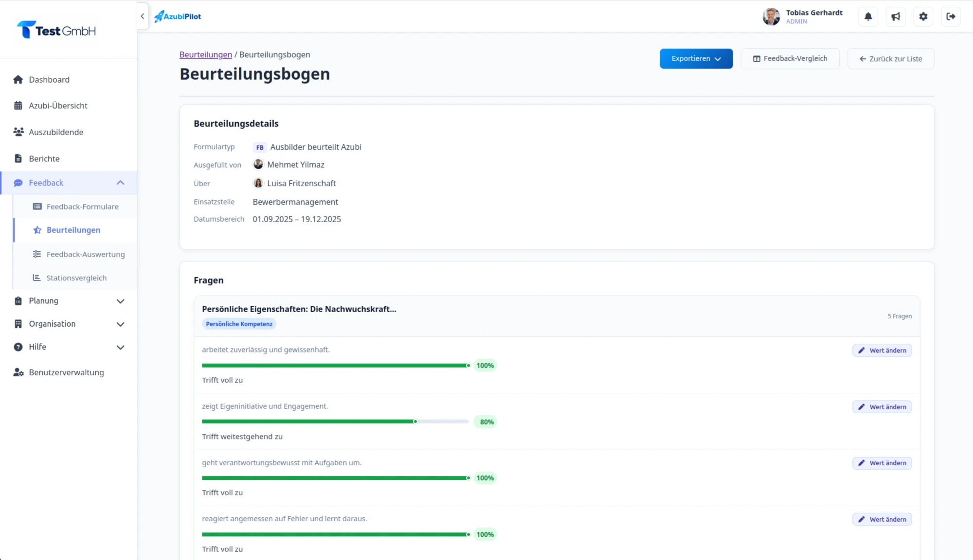The image size is (973, 560).
Task: Click the Dashboard home icon
Action: (18, 80)
